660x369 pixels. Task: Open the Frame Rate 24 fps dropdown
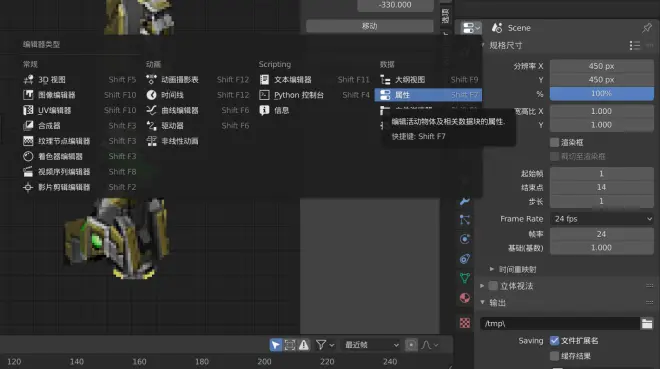coord(602,219)
